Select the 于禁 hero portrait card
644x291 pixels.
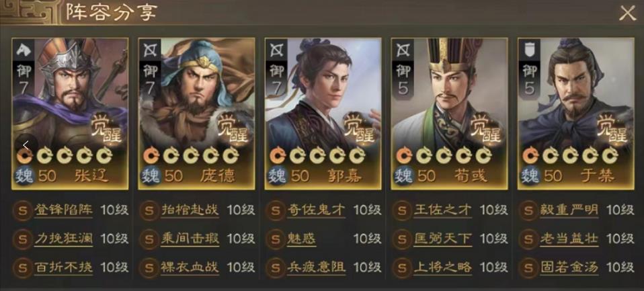[576, 114]
